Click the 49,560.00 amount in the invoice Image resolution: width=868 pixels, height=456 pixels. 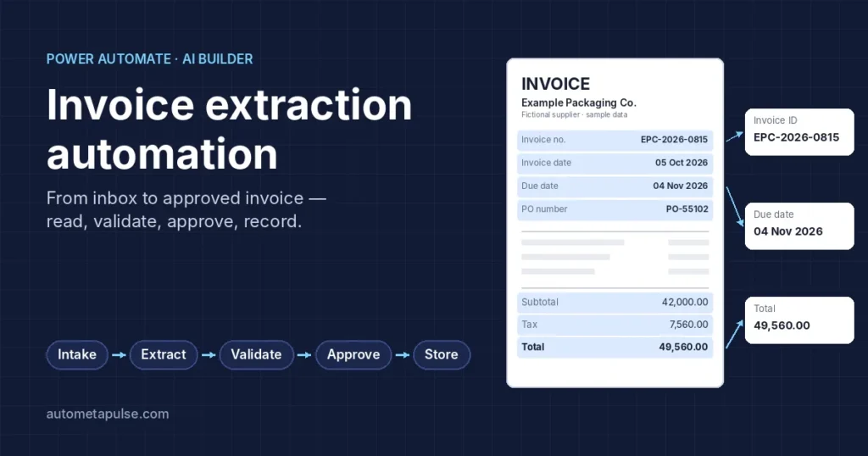pyautogui.click(x=683, y=347)
